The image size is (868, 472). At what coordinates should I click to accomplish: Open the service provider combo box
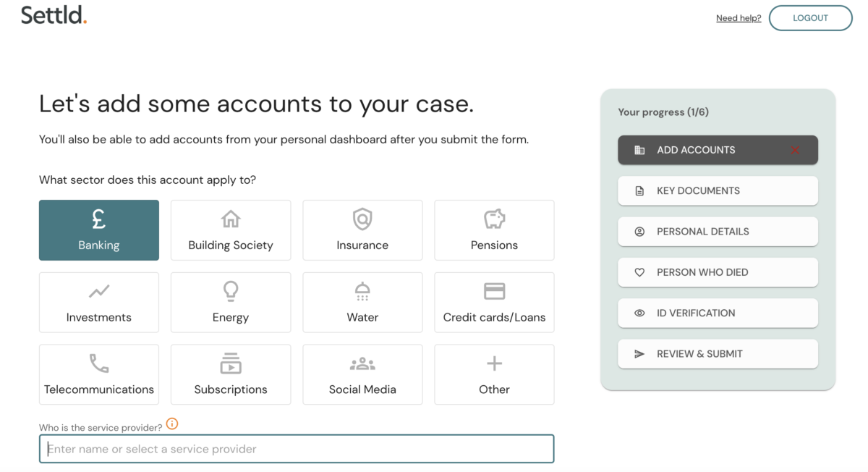click(297, 449)
